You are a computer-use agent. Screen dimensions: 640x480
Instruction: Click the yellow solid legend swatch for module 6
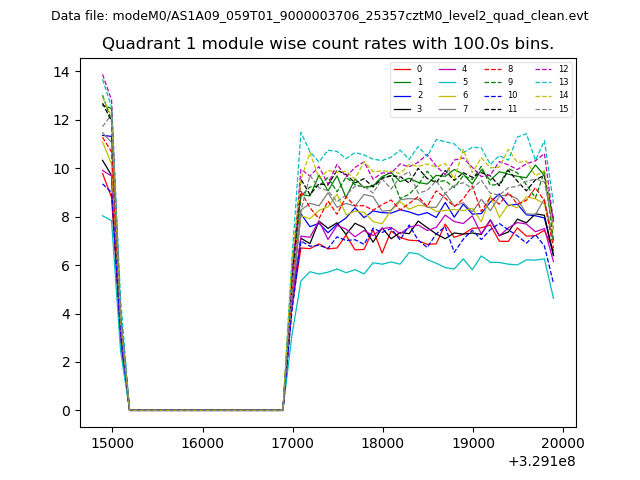[x=448, y=96]
